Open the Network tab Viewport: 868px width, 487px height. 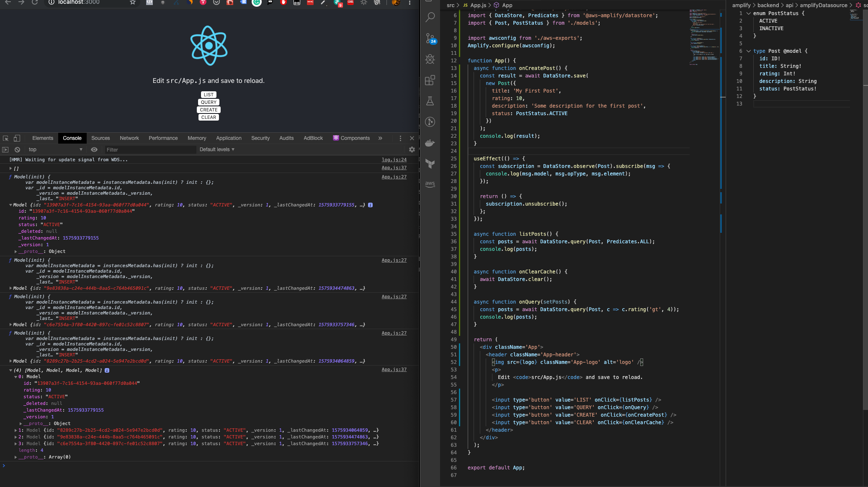pos(129,138)
